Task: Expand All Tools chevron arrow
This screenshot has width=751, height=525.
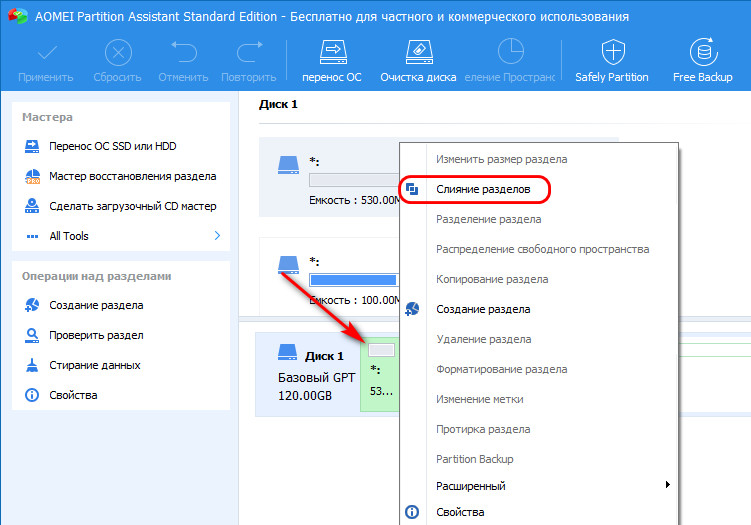Action: point(217,235)
